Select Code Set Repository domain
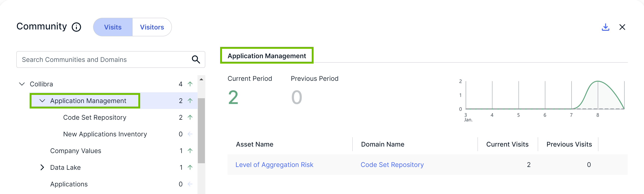 [95, 117]
